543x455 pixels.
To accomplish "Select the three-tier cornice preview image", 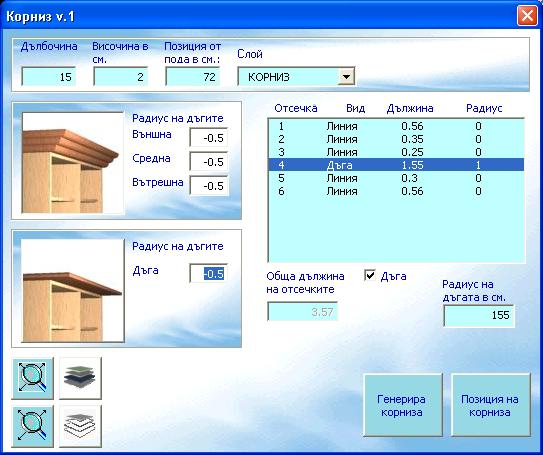I will pyautogui.click(x=72, y=162).
